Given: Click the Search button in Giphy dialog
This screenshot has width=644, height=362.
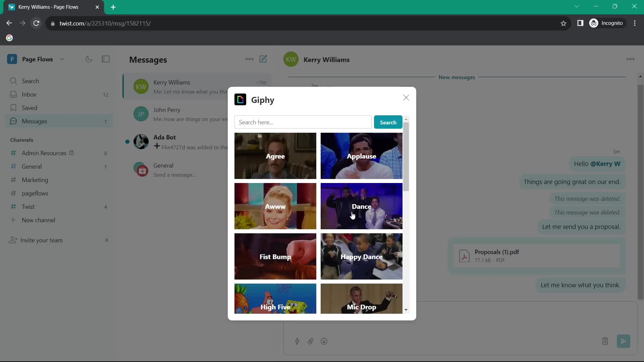Looking at the screenshot, I should (388, 122).
